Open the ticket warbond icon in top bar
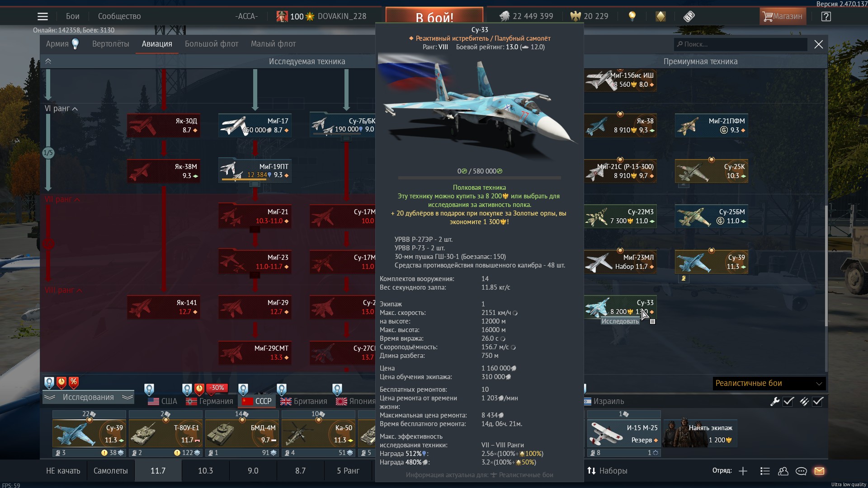Viewport: 868px width, 488px height. (x=689, y=16)
